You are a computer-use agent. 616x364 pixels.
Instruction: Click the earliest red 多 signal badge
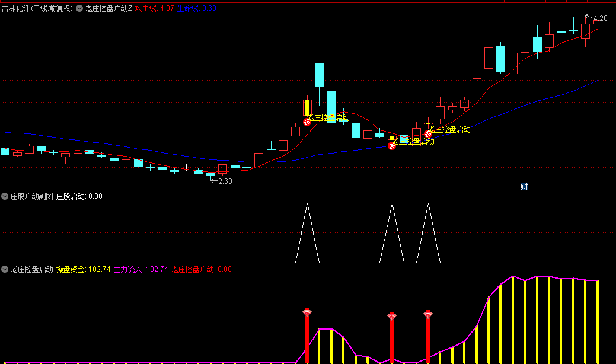[x=307, y=122]
